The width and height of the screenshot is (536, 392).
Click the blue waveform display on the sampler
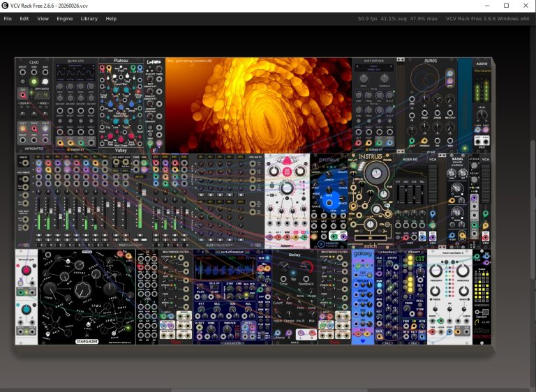click(x=225, y=269)
